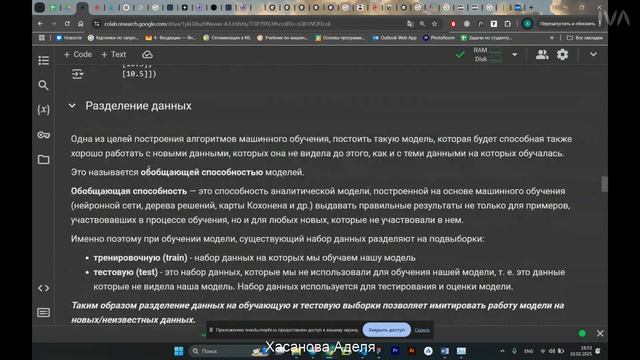Click the Скрыть link in sharing bar

point(422,330)
